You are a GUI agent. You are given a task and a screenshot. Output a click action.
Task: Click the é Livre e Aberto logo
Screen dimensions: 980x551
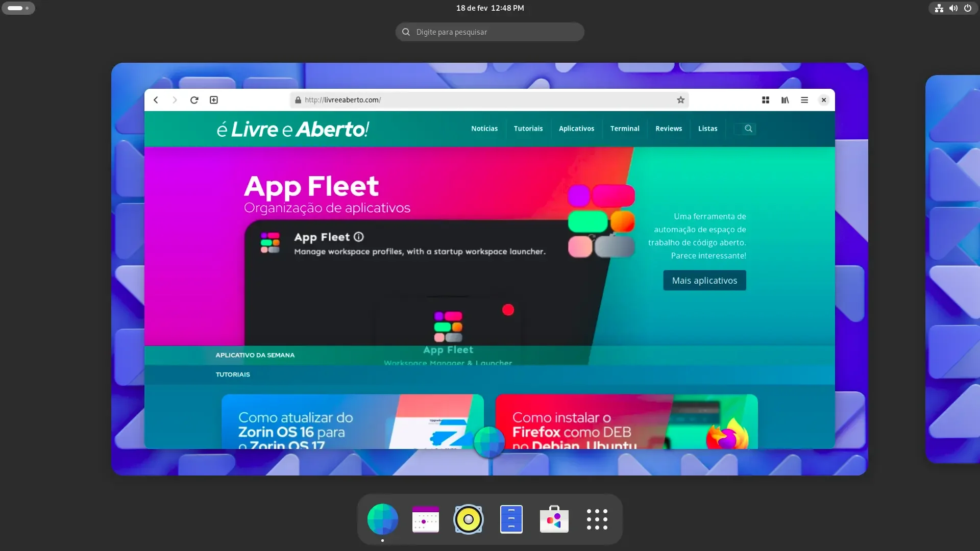coord(292,129)
